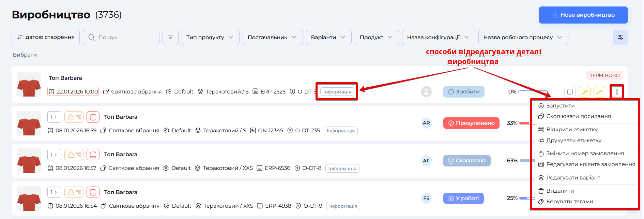Click the red calendar alert in ON-12345 row
This screenshot has height=219, width=644.
point(93,117)
